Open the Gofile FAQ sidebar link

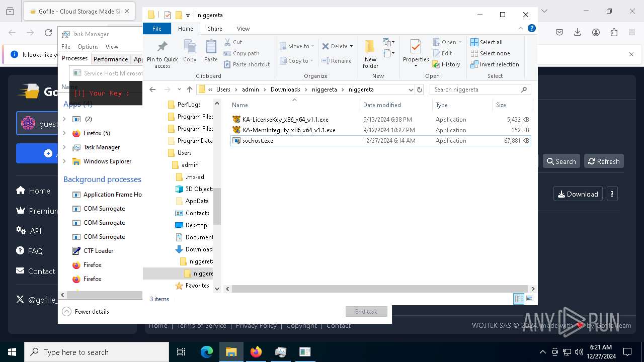tap(30, 251)
